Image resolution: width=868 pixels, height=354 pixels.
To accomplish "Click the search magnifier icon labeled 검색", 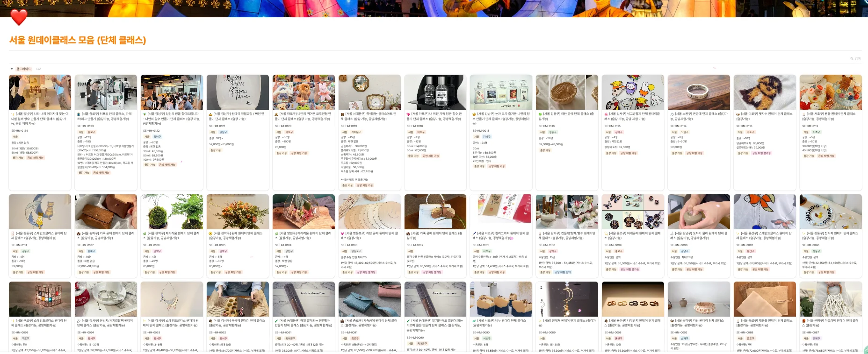I will pos(852,59).
